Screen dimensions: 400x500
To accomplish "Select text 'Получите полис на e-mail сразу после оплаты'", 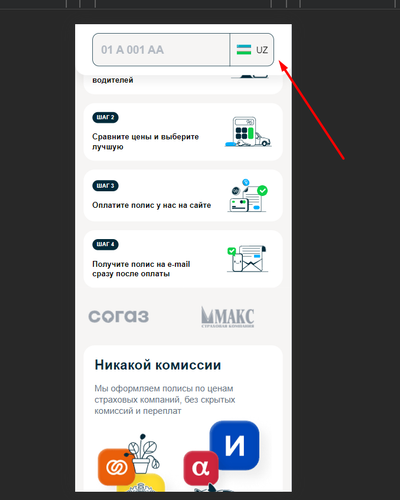I will pyautogui.click(x=141, y=269).
